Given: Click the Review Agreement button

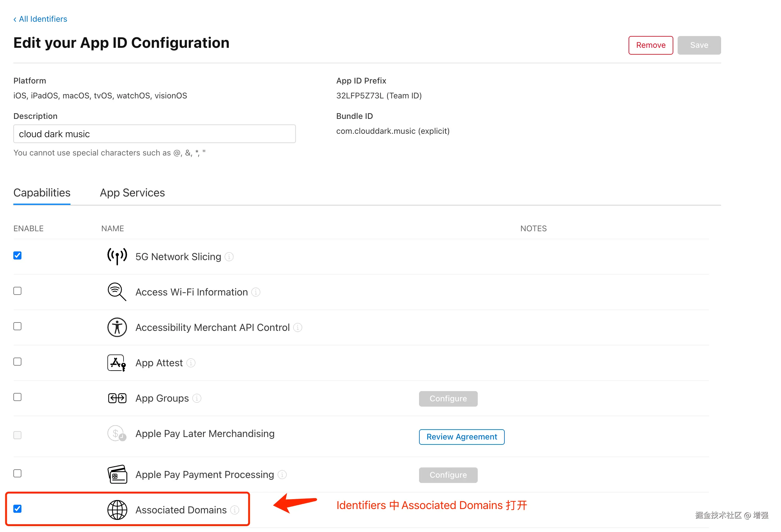Looking at the screenshot, I should click(461, 437).
